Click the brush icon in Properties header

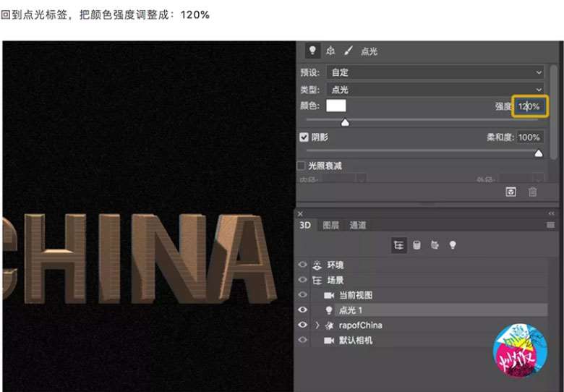tap(349, 51)
